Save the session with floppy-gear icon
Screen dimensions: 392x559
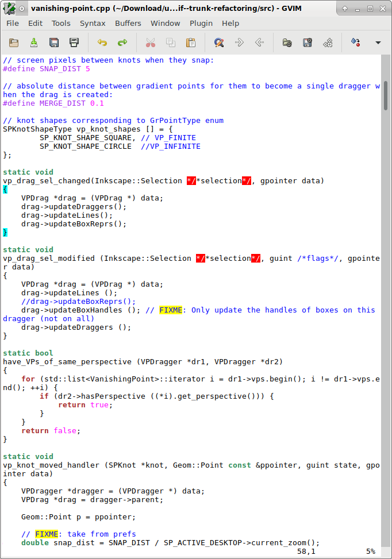308,43
